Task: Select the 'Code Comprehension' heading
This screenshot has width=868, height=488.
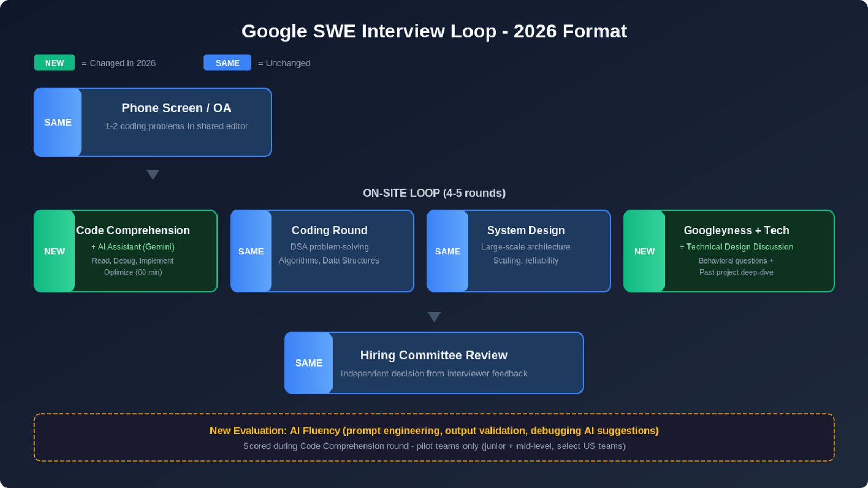Action: coord(133,230)
